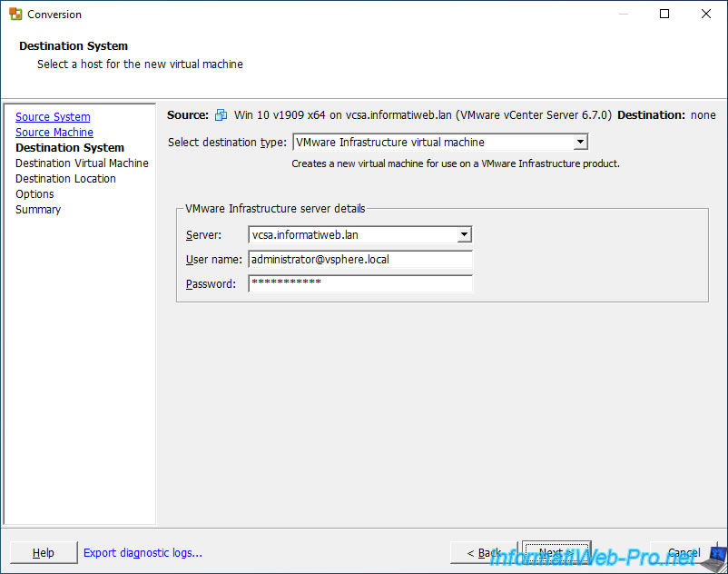The image size is (728, 574).
Task: Click the User name input field
Action: [360, 259]
